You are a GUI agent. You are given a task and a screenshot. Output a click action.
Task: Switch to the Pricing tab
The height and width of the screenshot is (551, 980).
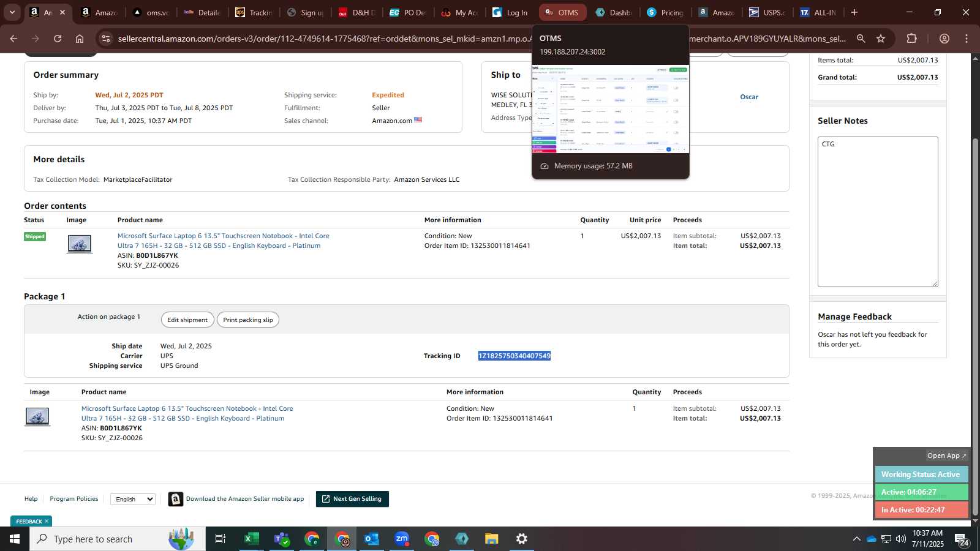[x=666, y=12]
